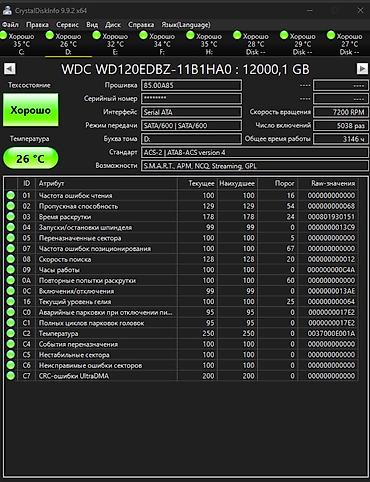370x482 pixels.
Task: Click the Наихудшее column header
Action: coord(237,183)
